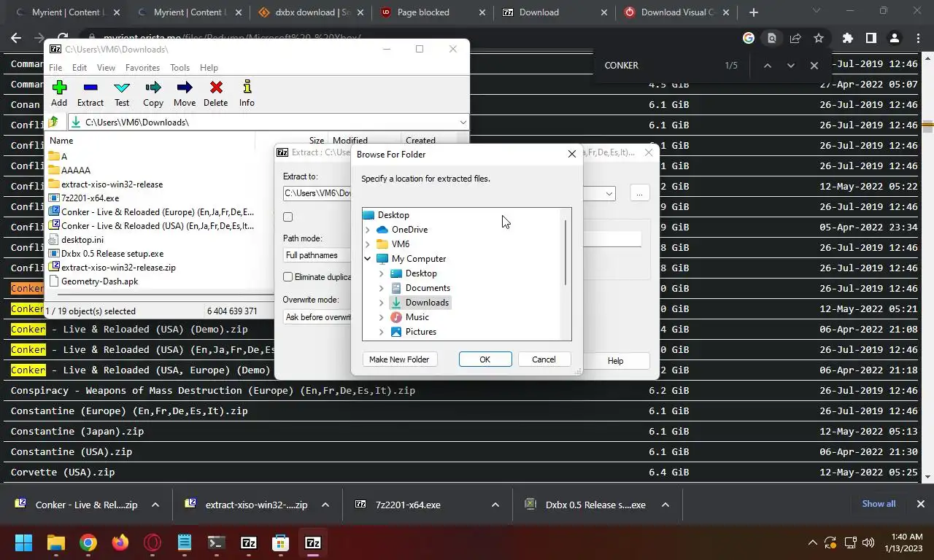Open 7-Zip View menu
Image resolution: width=934 pixels, height=560 pixels.
point(107,68)
